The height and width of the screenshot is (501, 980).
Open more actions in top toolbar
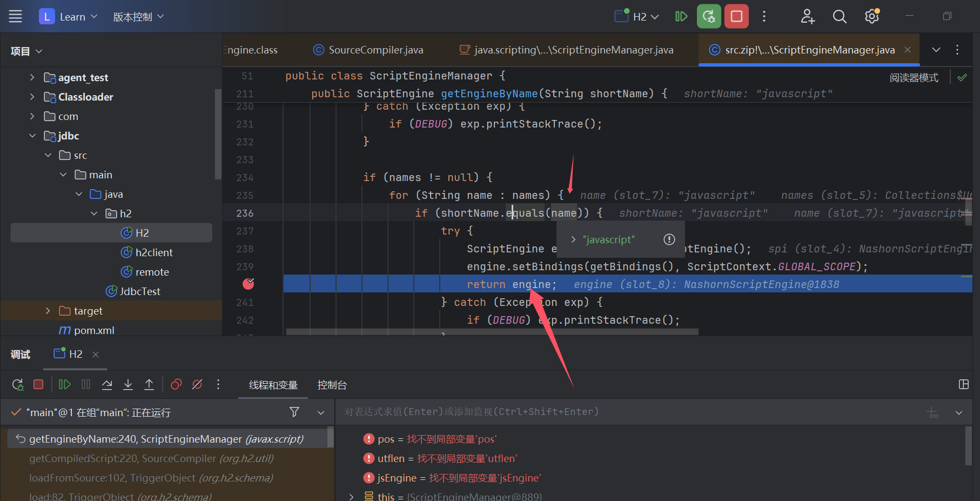764,17
